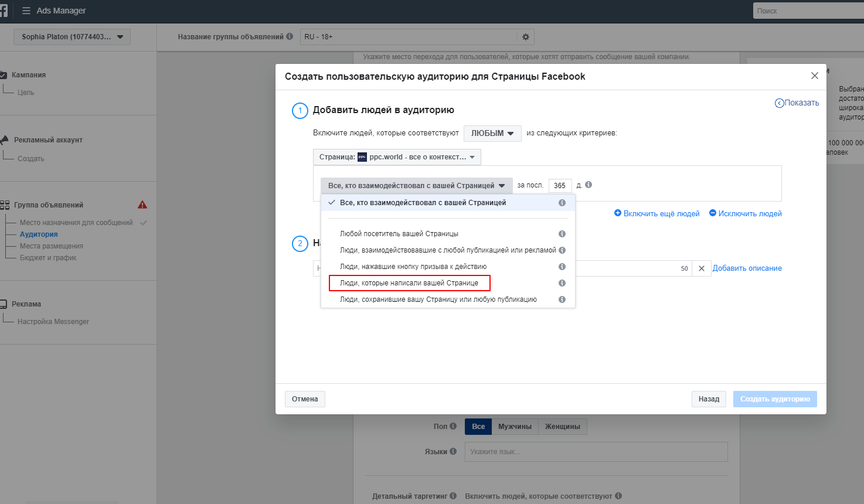Click the X icon clearing audience name
The height and width of the screenshot is (504, 864).
(702, 268)
